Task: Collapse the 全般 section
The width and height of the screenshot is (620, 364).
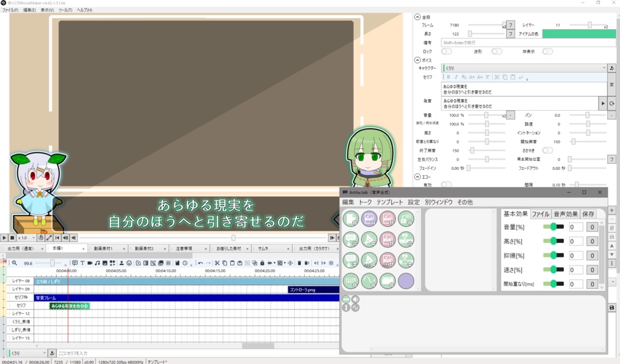Action: pos(417,17)
